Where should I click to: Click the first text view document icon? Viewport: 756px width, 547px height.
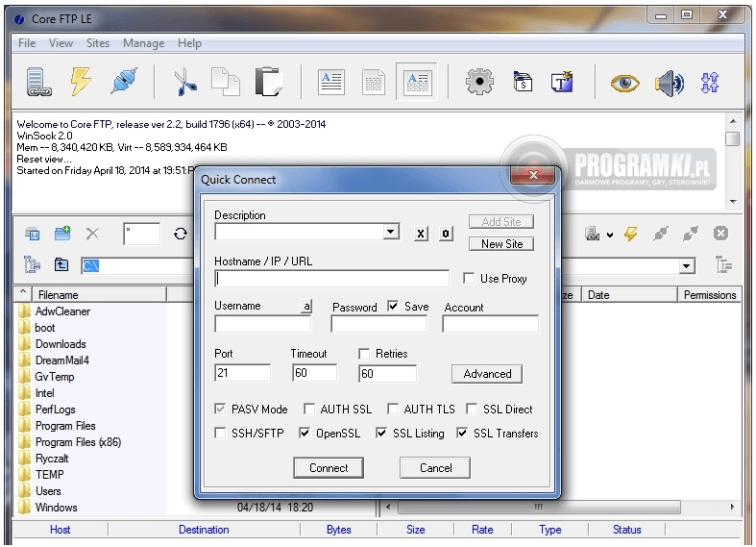(x=331, y=82)
